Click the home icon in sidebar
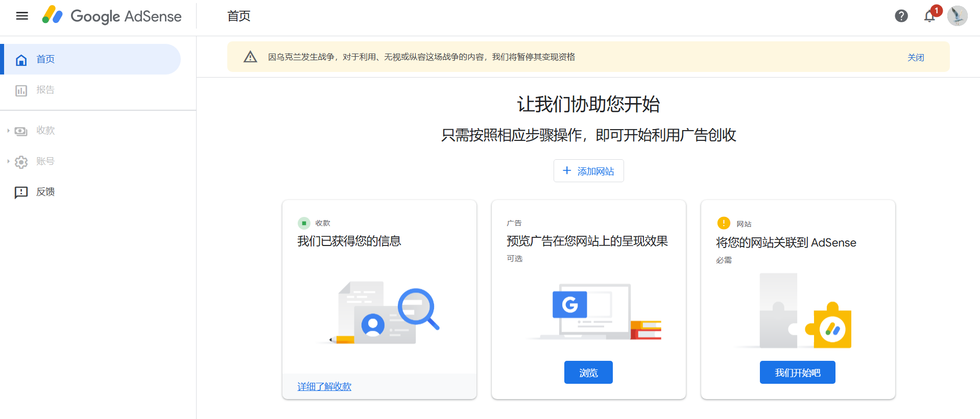 tap(21, 60)
